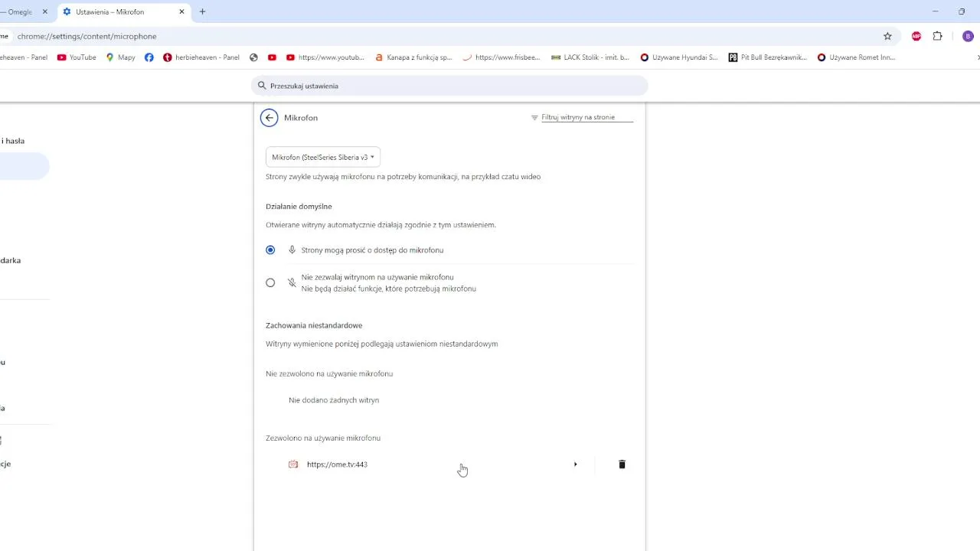Click 'Nie zezwolono na używanie mikrofonu' label
This screenshot has width=980, height=551.
(x=329, y=373)
